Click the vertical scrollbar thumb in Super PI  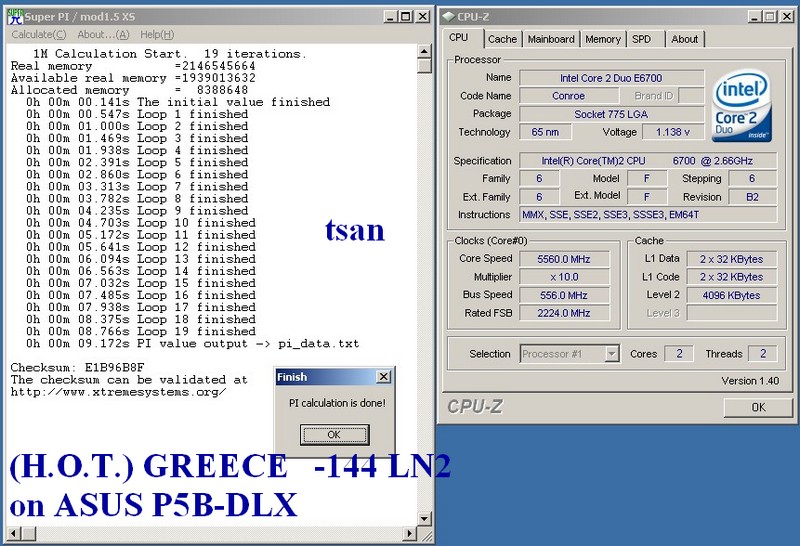tap(424, 66)
